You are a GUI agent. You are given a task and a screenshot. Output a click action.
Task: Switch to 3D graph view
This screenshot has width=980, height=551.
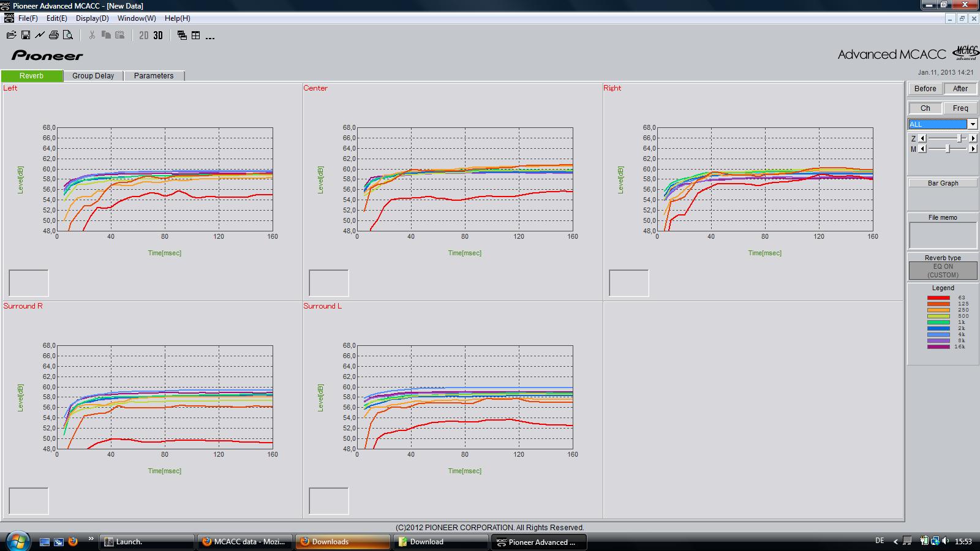158,36
